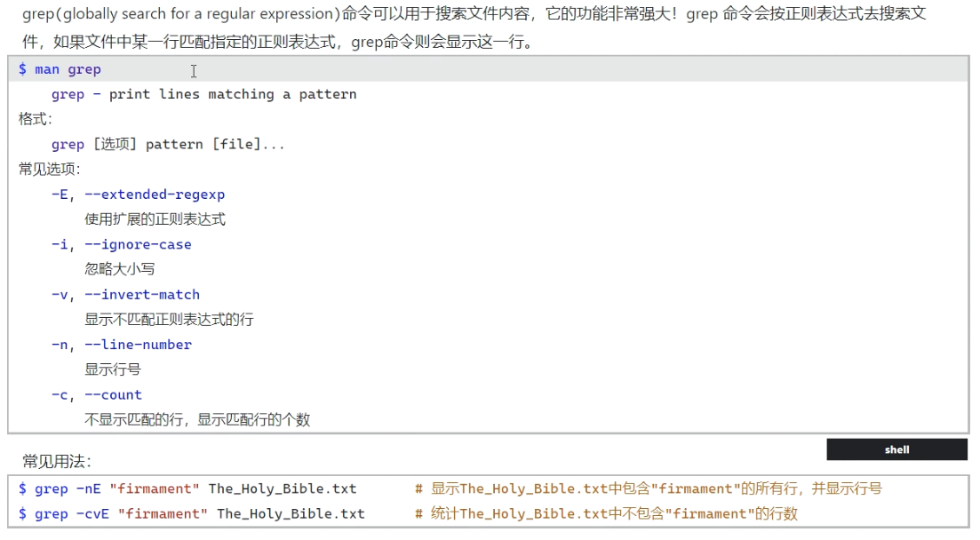This screenshot has height=540, width=980.
Task: Click the 忽略大小写 description text
Action: (119, 269)
